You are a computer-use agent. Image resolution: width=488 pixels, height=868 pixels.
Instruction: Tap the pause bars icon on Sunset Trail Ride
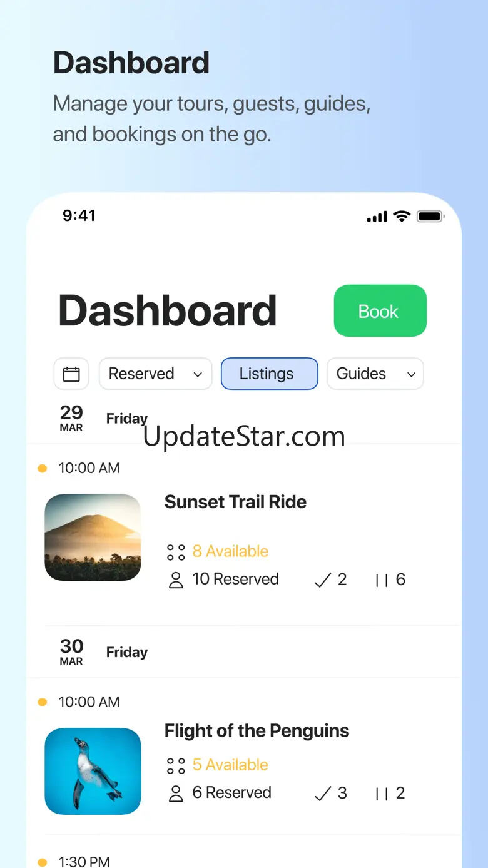[382, 581]
